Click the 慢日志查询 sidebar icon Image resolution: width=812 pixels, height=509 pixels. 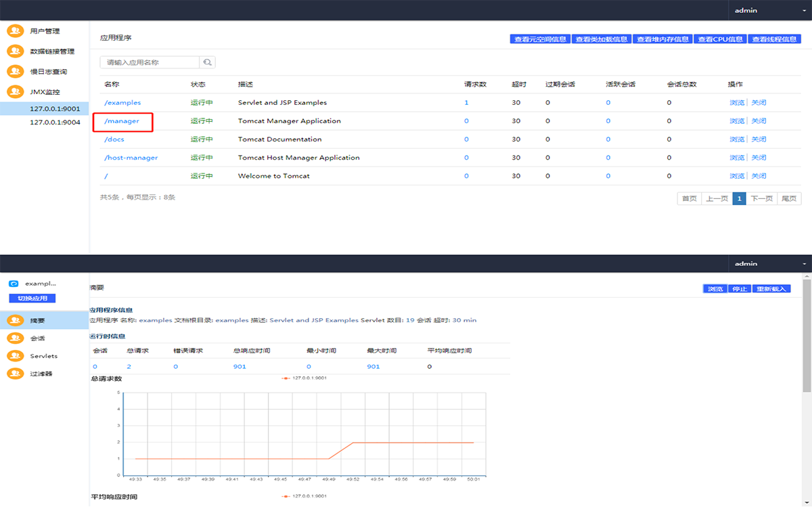[x=15, y=71]
